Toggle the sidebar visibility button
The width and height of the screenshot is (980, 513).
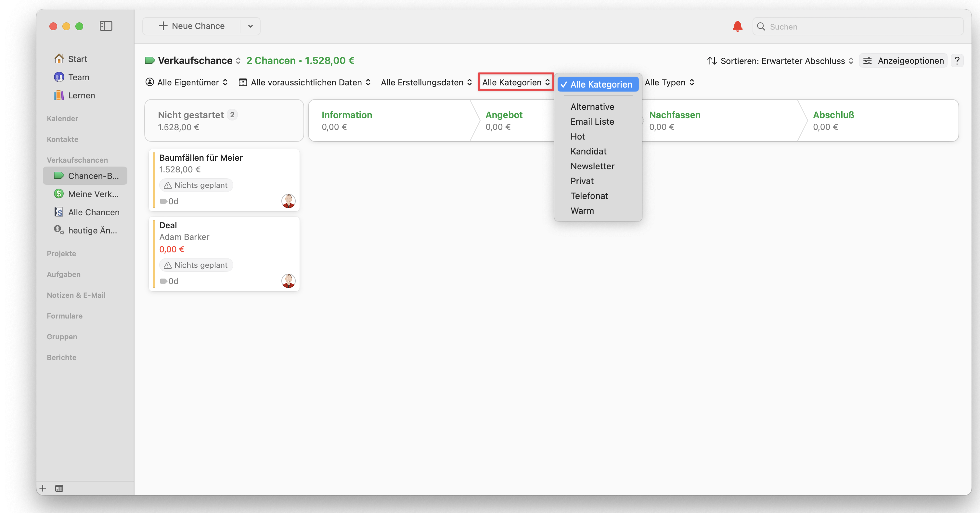point(106,26)
